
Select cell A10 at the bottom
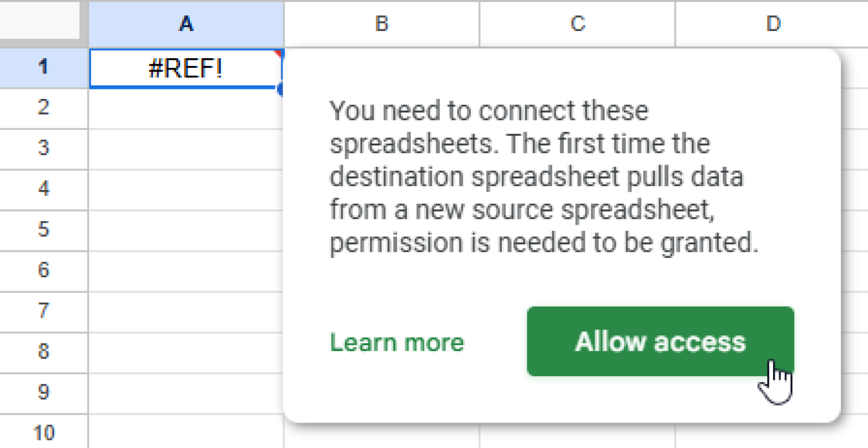[186, 432]
